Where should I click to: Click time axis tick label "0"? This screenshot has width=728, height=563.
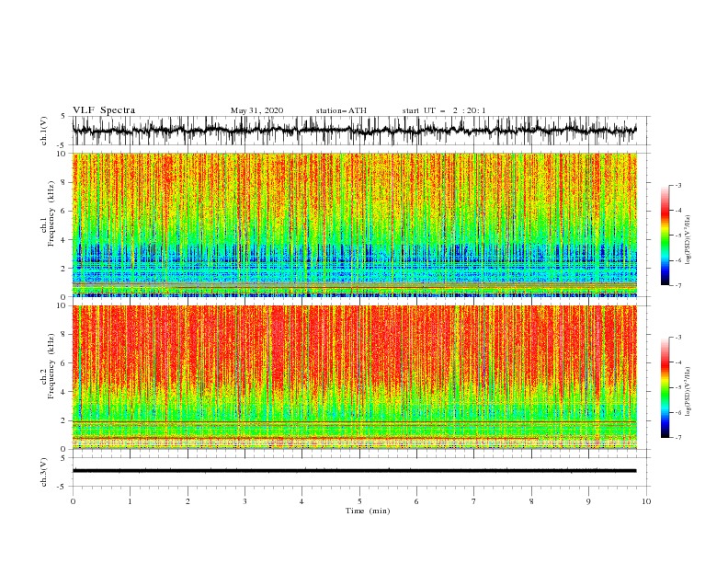(73, 501)
